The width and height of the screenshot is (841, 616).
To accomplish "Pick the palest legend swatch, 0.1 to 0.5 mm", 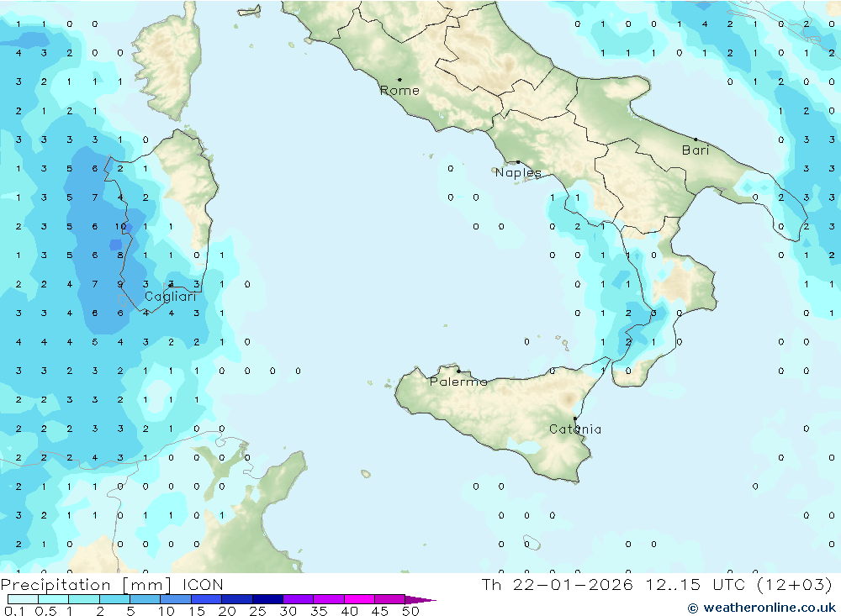I will (23, 599).
